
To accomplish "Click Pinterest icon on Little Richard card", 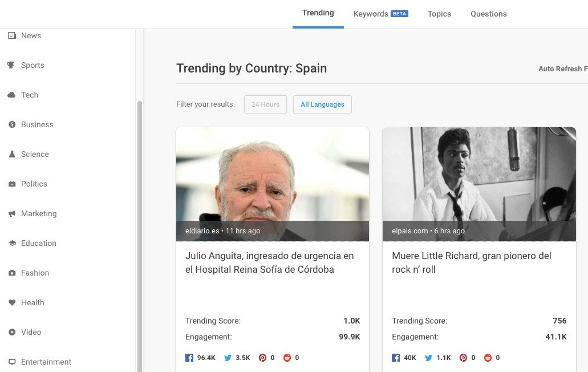I will 463,358.
